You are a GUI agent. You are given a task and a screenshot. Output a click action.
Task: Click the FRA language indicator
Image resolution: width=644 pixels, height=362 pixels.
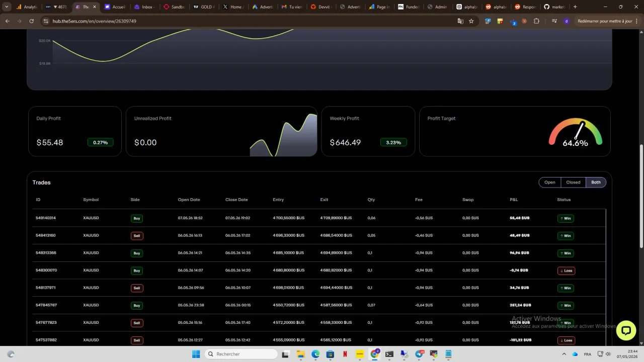(x=587, y=354)
